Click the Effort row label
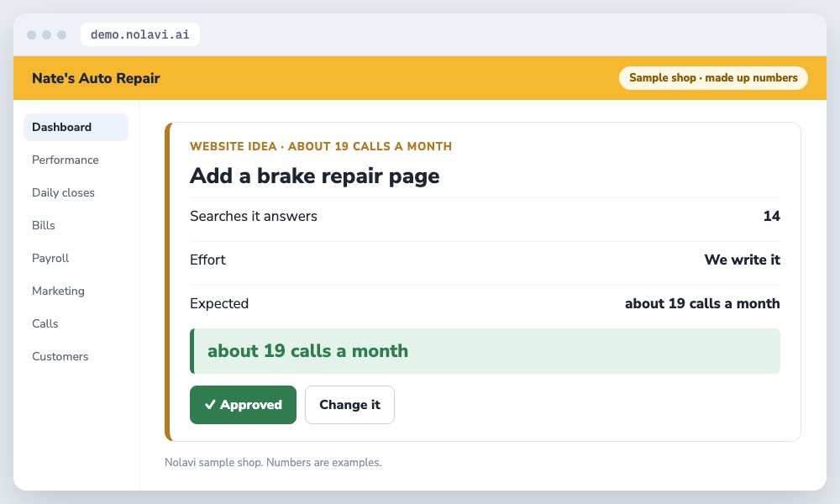The height and width of the screenshot is (504, 840). 207,260
